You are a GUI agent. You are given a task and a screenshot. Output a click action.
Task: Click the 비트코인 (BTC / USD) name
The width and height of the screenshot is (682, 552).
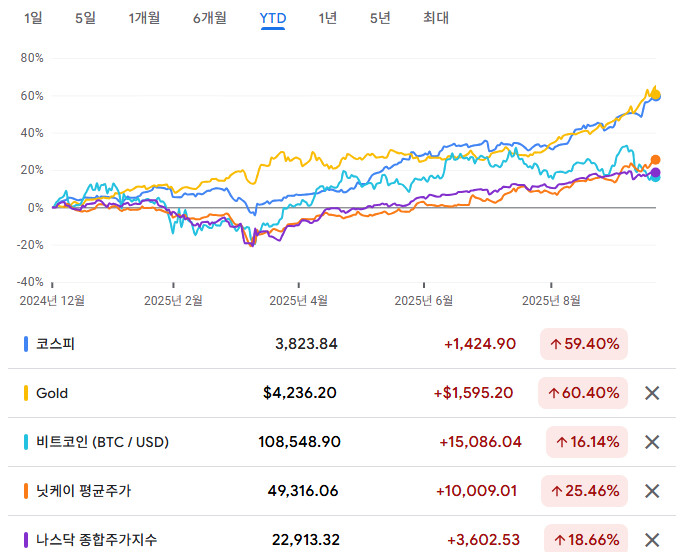coord(102,442)
